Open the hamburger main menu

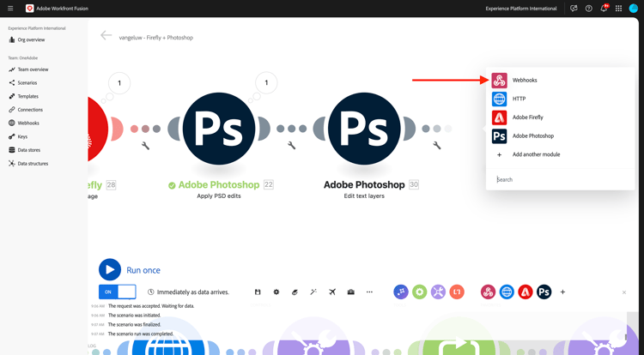point(10,9)
